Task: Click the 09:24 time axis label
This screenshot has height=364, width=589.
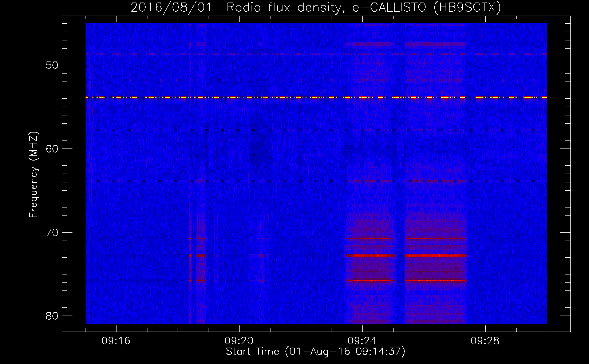Action: pyautogui.click(x=362, y=341)
